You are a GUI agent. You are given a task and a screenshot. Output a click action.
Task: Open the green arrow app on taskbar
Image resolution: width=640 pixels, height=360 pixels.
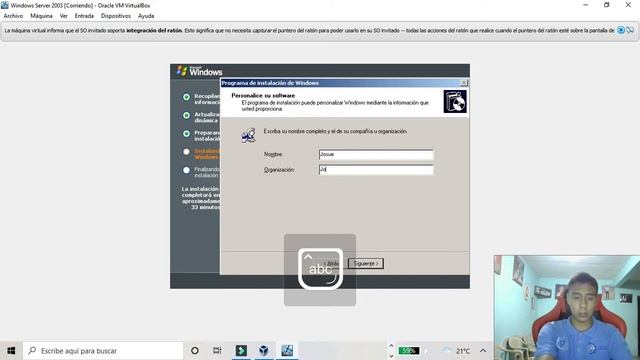[x=241, y=351]
